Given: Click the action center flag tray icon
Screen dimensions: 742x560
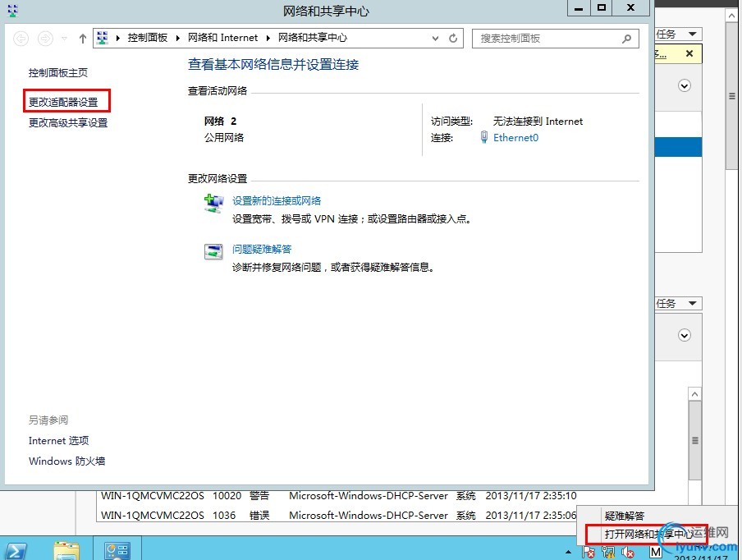Looking at the screenshot, I should coord(589,553).
